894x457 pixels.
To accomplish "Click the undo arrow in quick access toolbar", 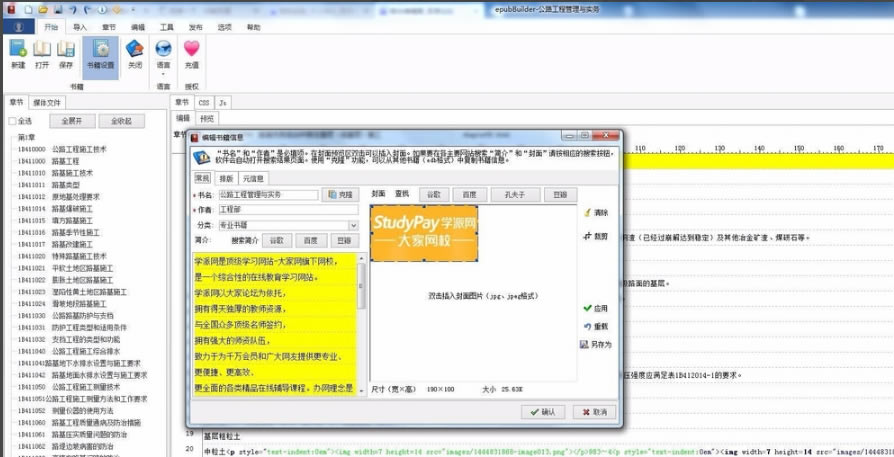I will (72, 10).
